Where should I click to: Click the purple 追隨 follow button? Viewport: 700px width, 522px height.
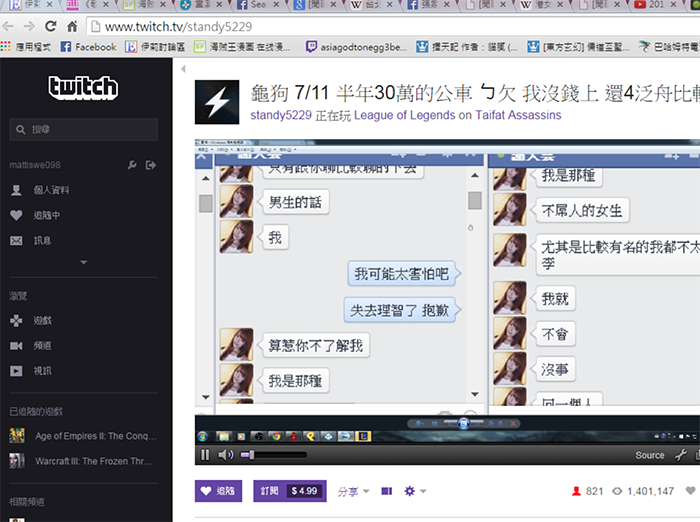218,491
